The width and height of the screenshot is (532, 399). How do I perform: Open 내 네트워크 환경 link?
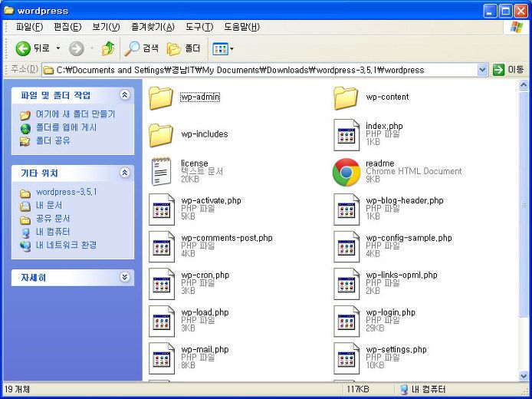point(66,245)
